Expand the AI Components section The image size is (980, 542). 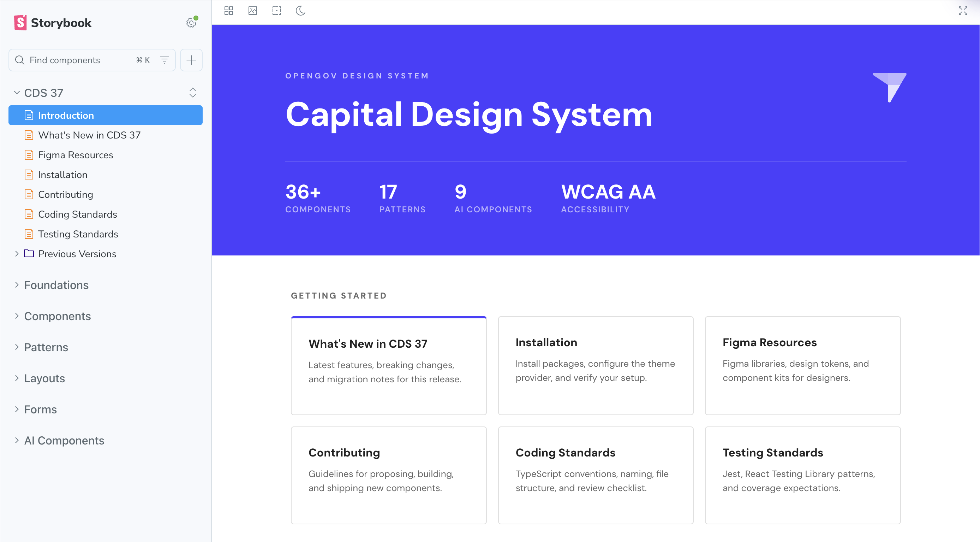(x=64, y=440)
